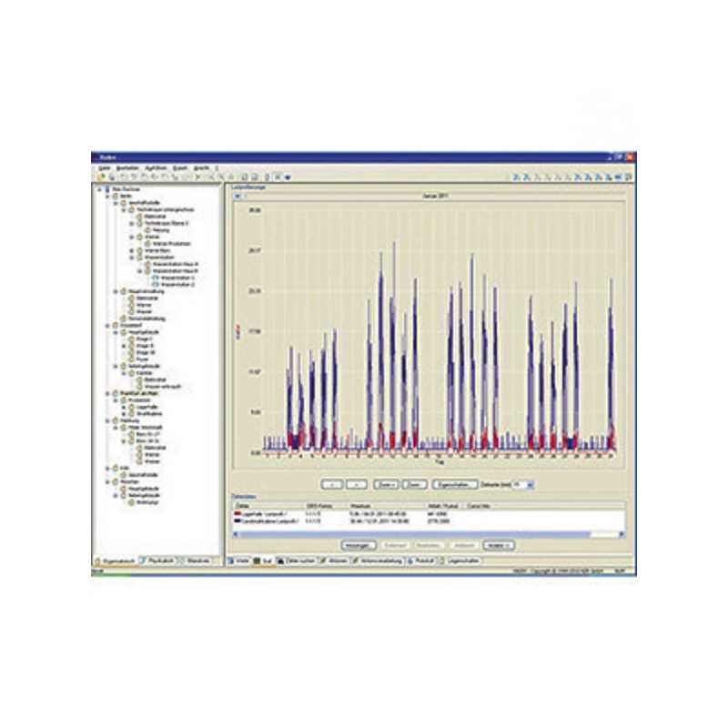Open the Datei menu
Screen dimensions: 728x728
(x=104, y=168)
